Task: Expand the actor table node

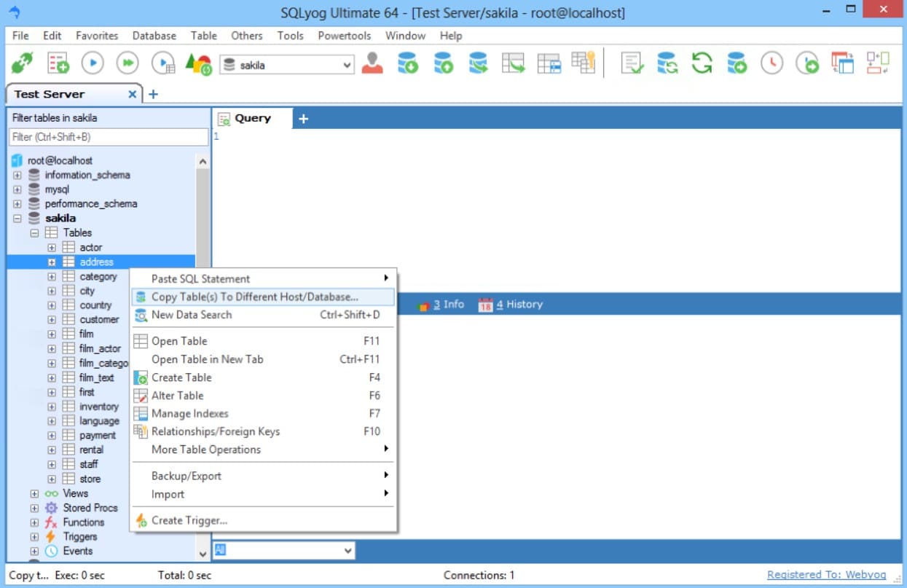Action: pos(52,248)
